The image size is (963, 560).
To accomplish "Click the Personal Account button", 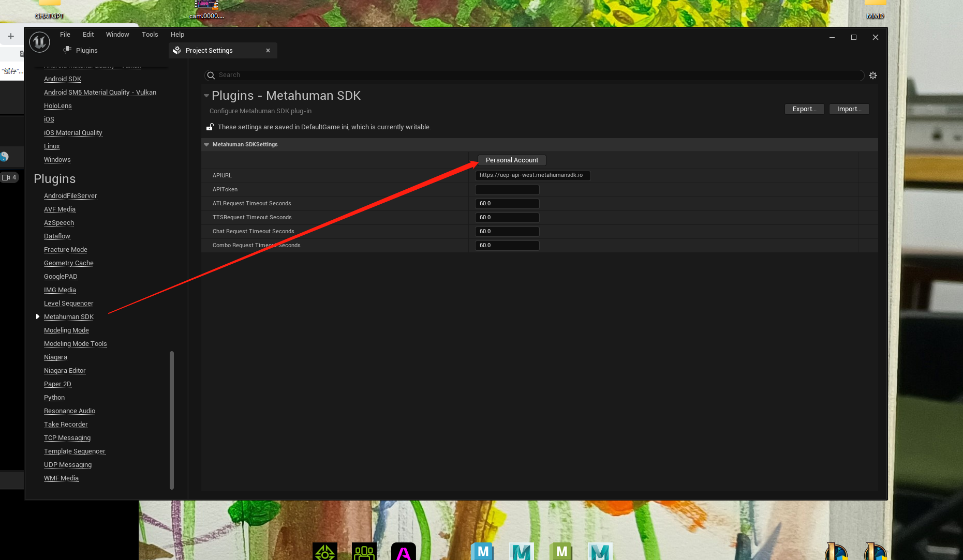I will coord(512,160).
